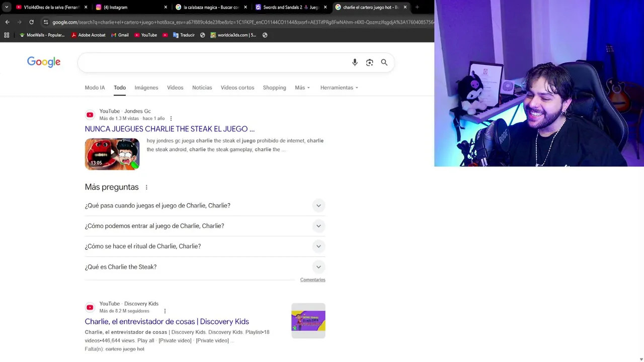Click the browser address bar URL
644x362 pixels.
243,22
